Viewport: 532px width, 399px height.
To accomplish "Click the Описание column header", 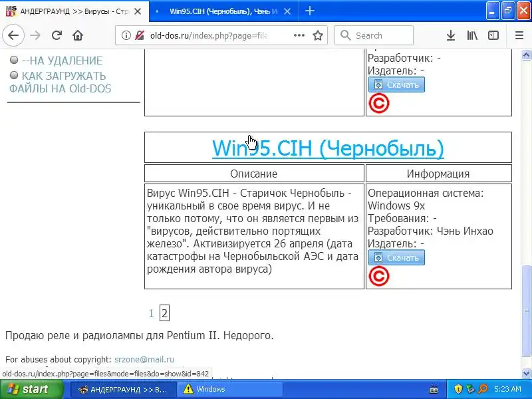I will click(x=254, y=174).
